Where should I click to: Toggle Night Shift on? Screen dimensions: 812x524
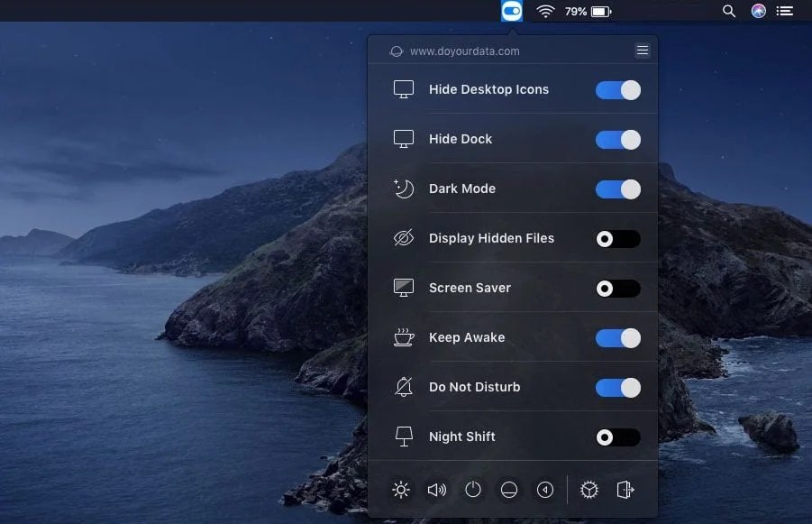617,437
